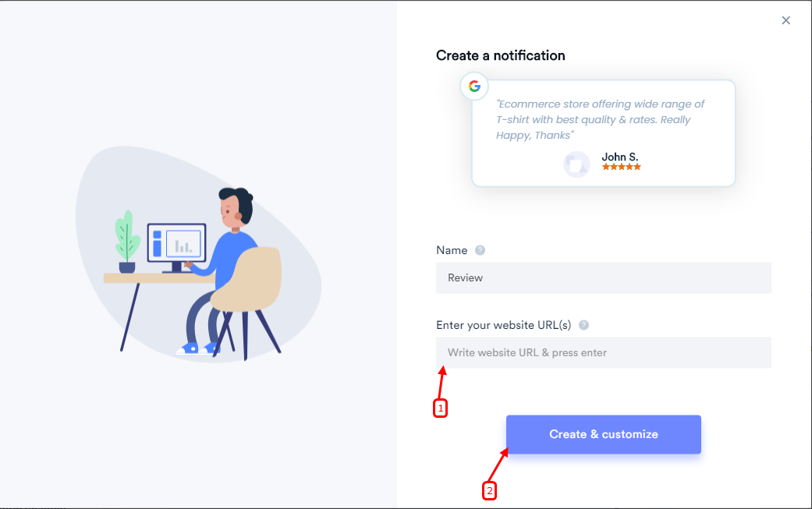Select the review quote text in preview
Screen dimensions: 812x509
coord(600,119)
